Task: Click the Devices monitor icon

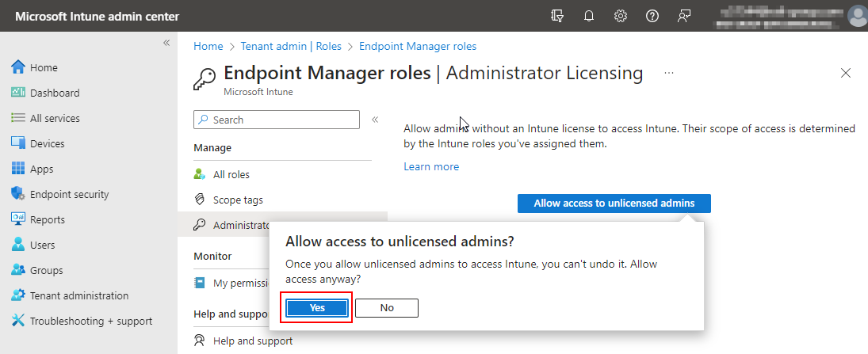Action: 18,143
